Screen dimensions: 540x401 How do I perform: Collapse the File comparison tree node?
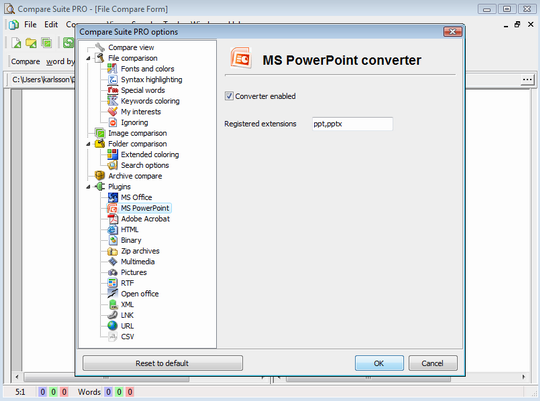tap(88, 58)
